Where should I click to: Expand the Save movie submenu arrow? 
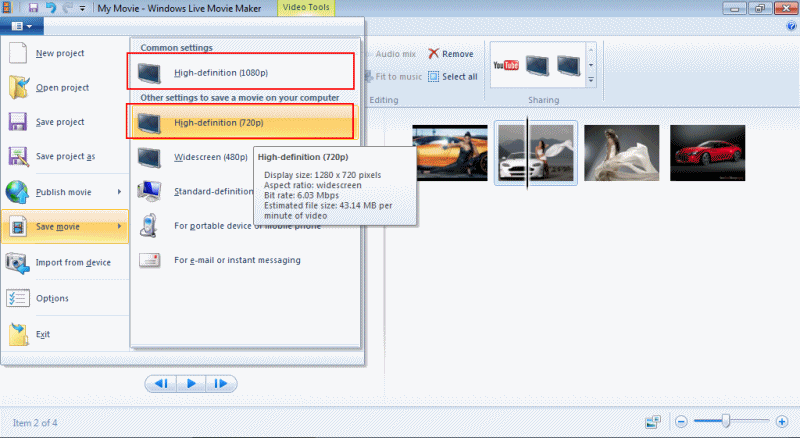[119, 226]
